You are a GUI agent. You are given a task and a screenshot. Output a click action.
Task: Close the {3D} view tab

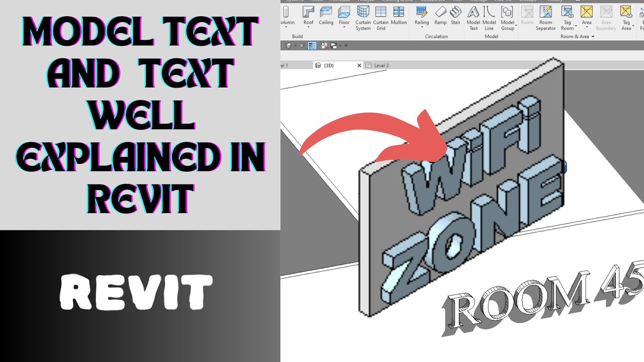point(359,65)
